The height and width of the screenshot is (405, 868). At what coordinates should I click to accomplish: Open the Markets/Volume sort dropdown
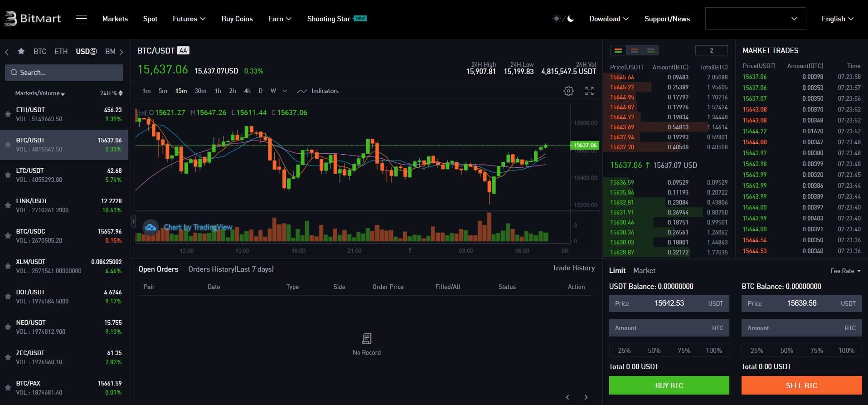coord(40,93)
